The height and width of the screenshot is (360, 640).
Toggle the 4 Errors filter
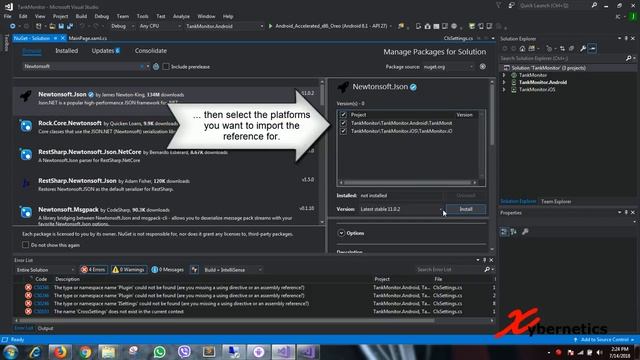tap(93, 270)
